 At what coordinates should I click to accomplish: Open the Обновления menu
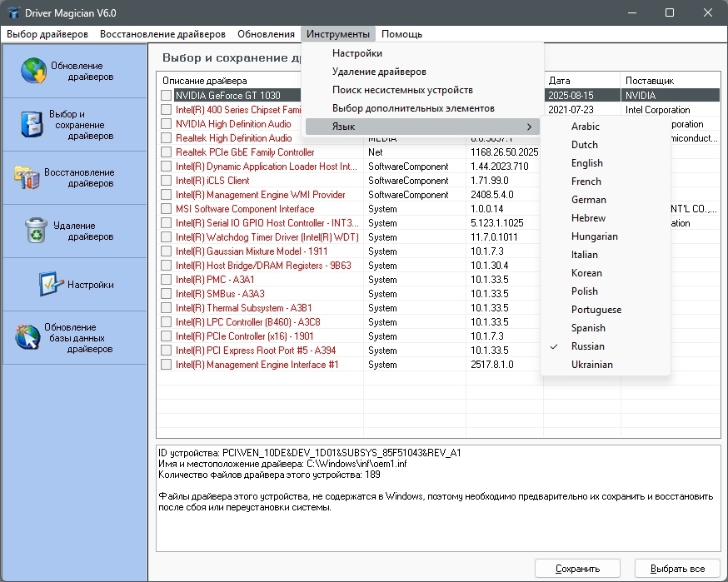(x=266, y=34)
